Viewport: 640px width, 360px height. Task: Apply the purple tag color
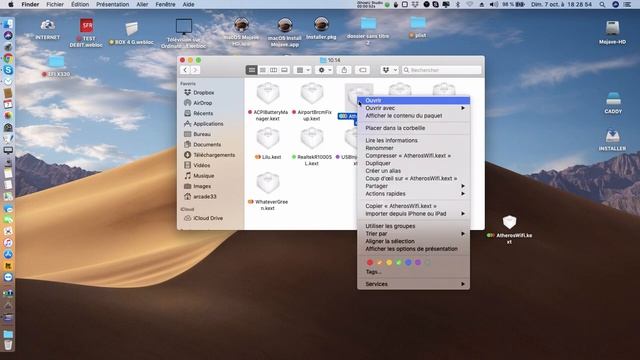[x=418, y=262]
